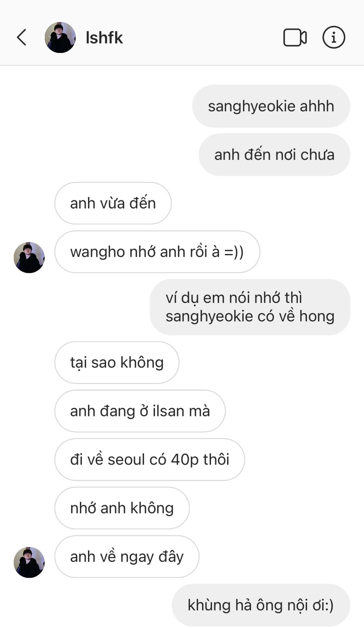Select the 'anh đang ở ilsan mà' message
The height and width of the screenshot is (628, 364).
(x=140, y=411)
